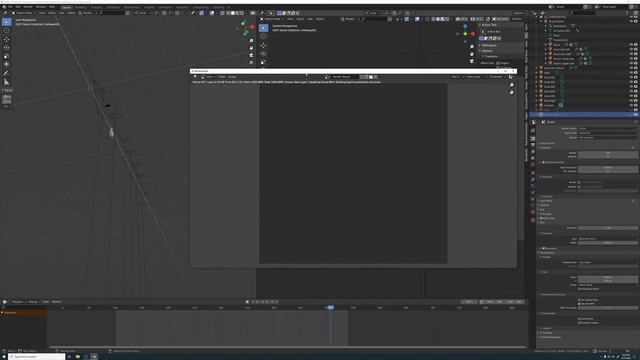
Task: Jump to the end frame in timeline
Action: point(278,302)
